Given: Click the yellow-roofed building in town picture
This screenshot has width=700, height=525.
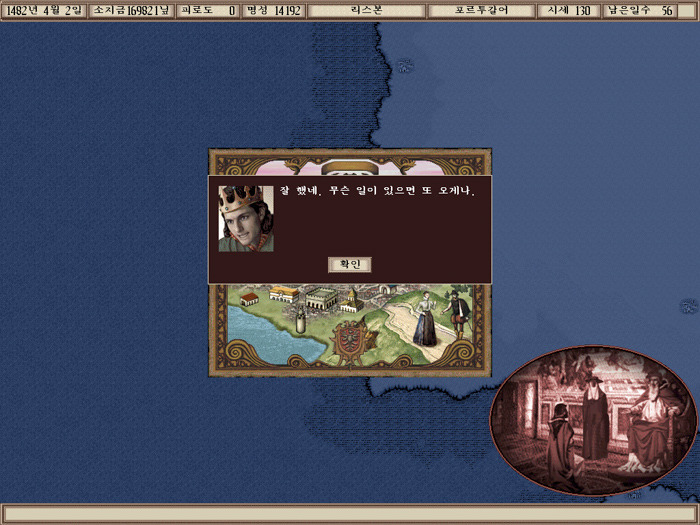Looking at the screenshot, I should [x=284, y=294].
